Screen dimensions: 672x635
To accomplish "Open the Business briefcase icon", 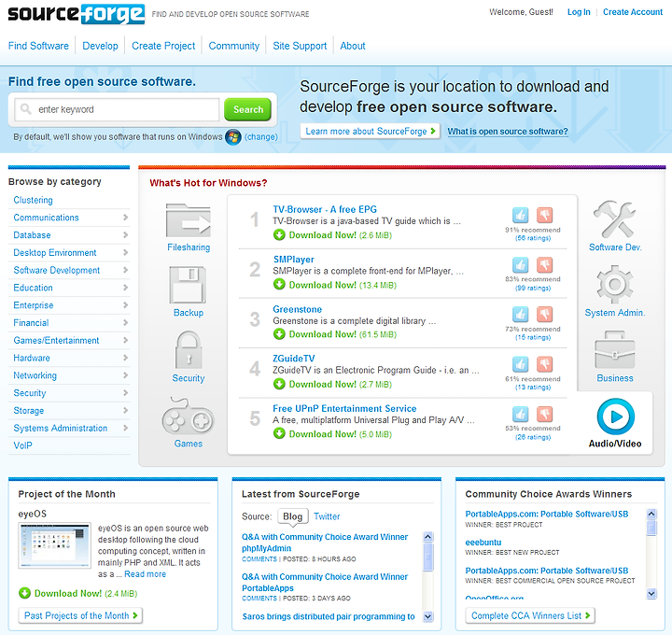I will click(614, 349).
